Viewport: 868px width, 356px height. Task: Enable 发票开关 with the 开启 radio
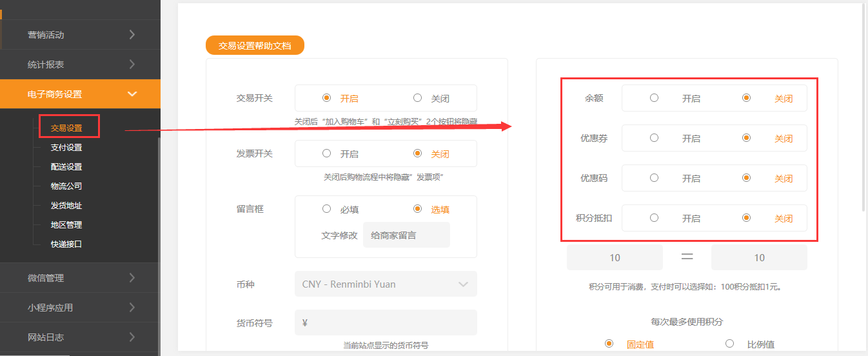[x=327, y=153]
